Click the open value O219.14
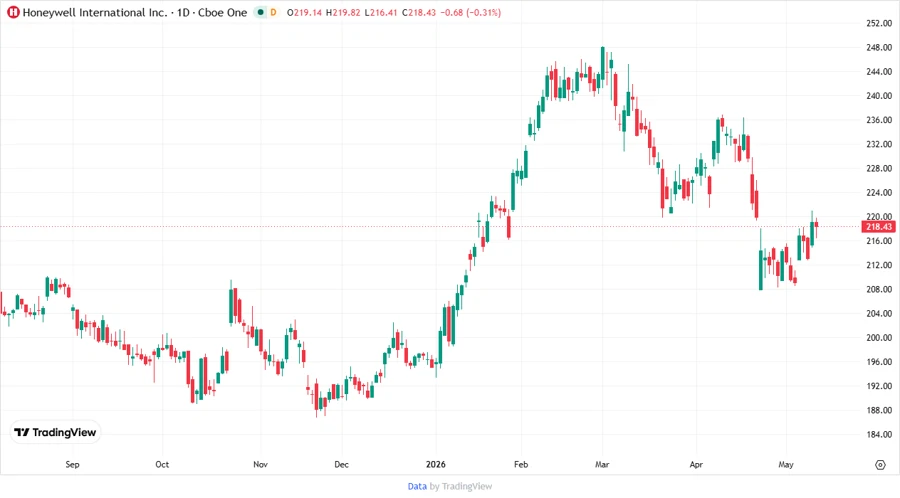Screen dimensions: 900x498 click(x=304, y=12)
